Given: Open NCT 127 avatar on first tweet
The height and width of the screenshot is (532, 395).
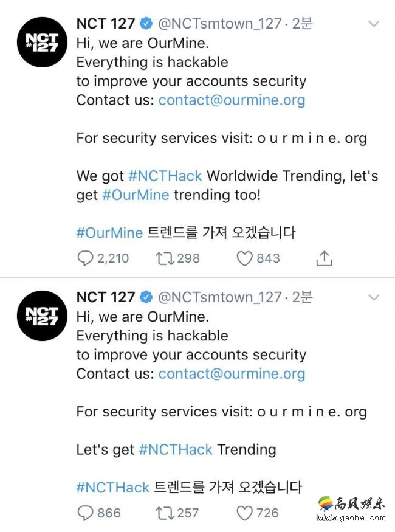Looking at the screenshot, I should 42,41.
